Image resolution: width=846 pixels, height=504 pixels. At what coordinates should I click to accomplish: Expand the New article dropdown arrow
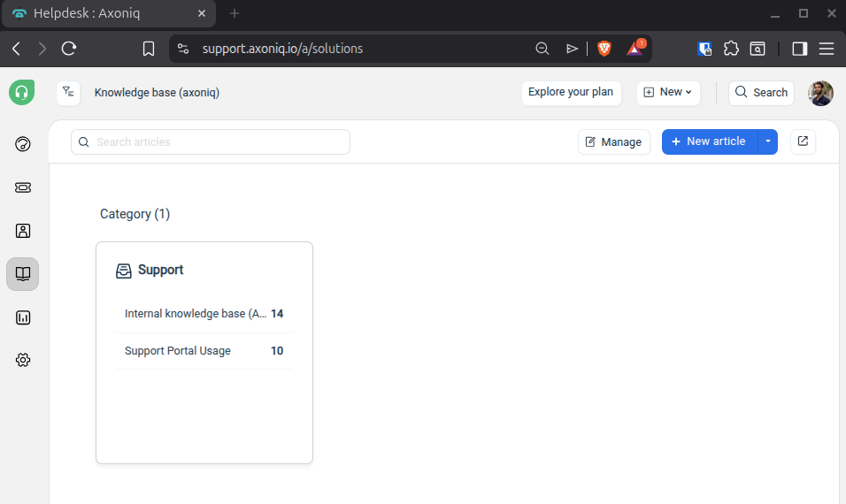(x=768, y=141)
